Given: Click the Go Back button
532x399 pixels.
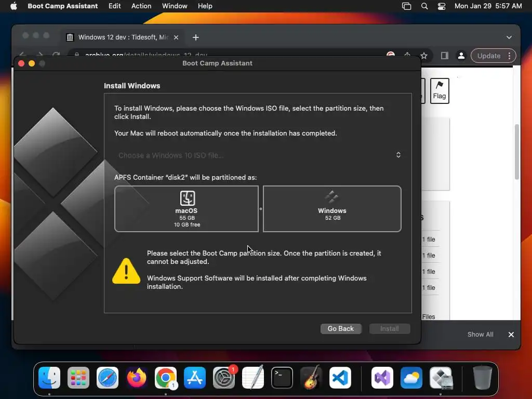Looking at the screenshot, I should pyautogui.click(x=341, y=328).
